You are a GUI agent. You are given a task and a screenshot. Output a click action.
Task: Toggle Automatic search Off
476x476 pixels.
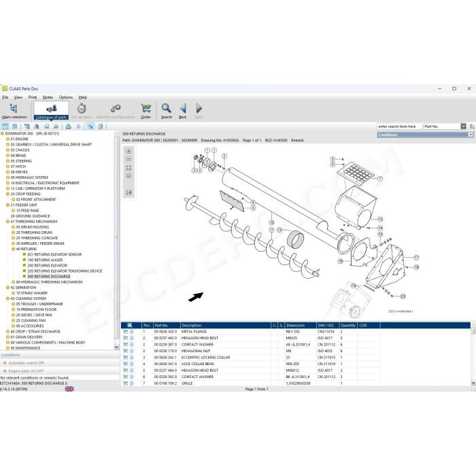[x=26, y=363]
